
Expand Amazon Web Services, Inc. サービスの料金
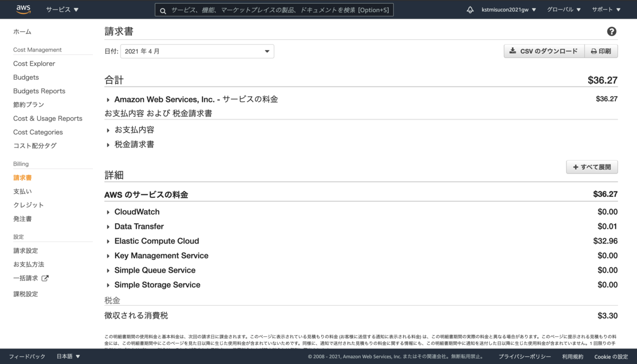pyautogui.click(x=108, y=100)
